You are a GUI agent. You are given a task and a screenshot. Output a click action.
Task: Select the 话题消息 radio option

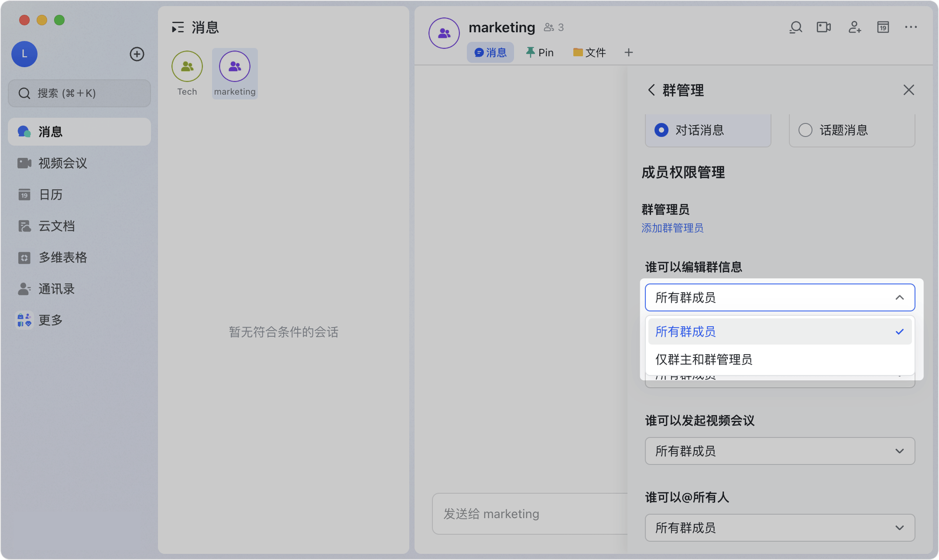(x=852, y=130)
